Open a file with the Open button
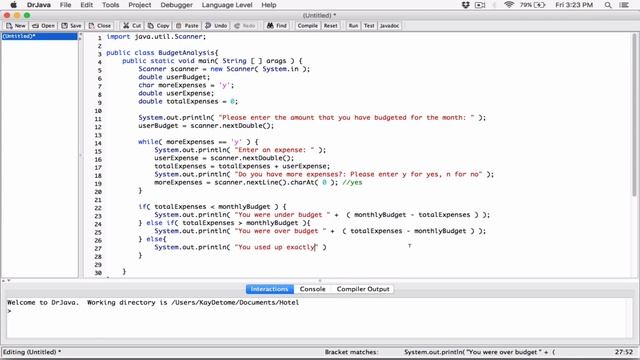 [x=43, y=26]
